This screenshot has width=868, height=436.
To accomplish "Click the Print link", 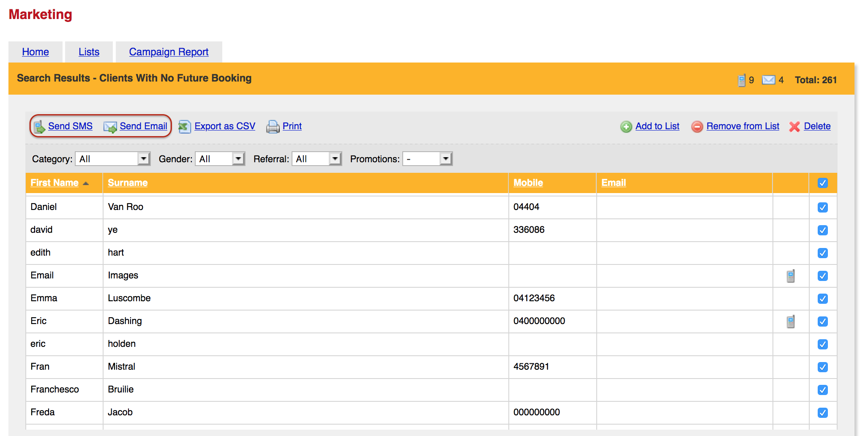I will (x=292, y=126).
